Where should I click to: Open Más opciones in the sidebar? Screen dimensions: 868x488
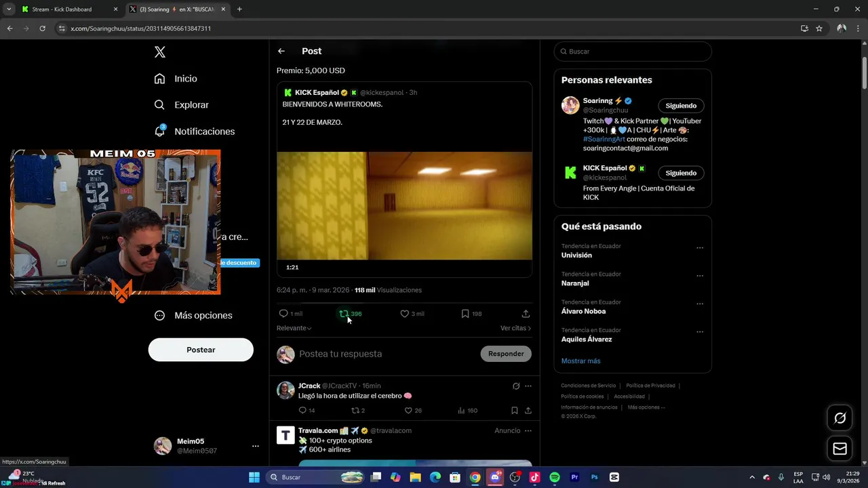coord(193,315)
